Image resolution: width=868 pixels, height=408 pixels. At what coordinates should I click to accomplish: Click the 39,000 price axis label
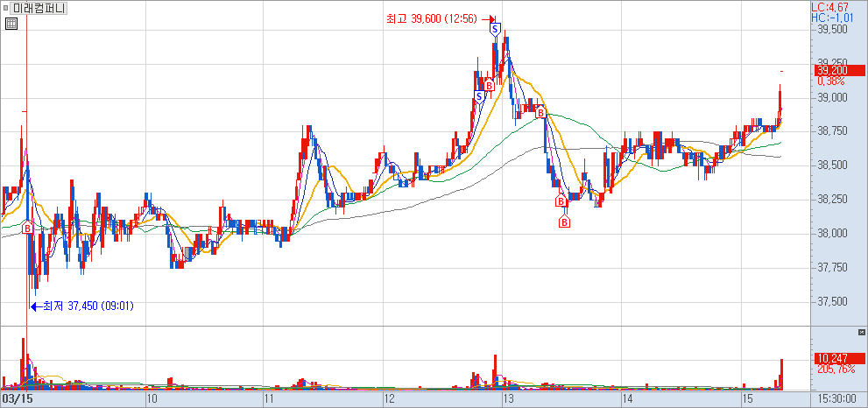832,98
